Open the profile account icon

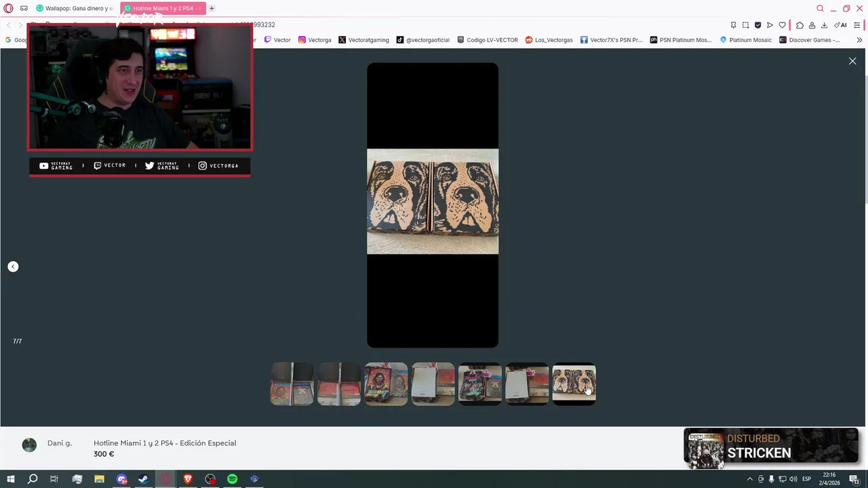pyautogui.click(x=812, y=25)
